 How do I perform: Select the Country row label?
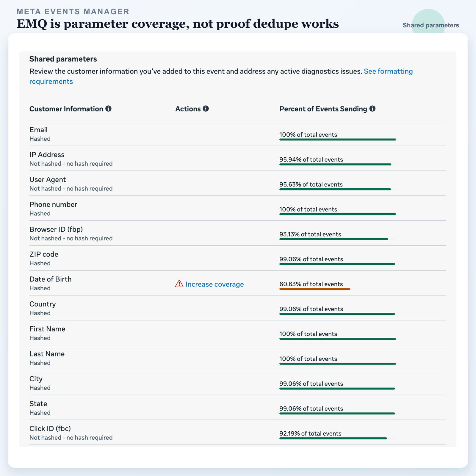[43, 304]
